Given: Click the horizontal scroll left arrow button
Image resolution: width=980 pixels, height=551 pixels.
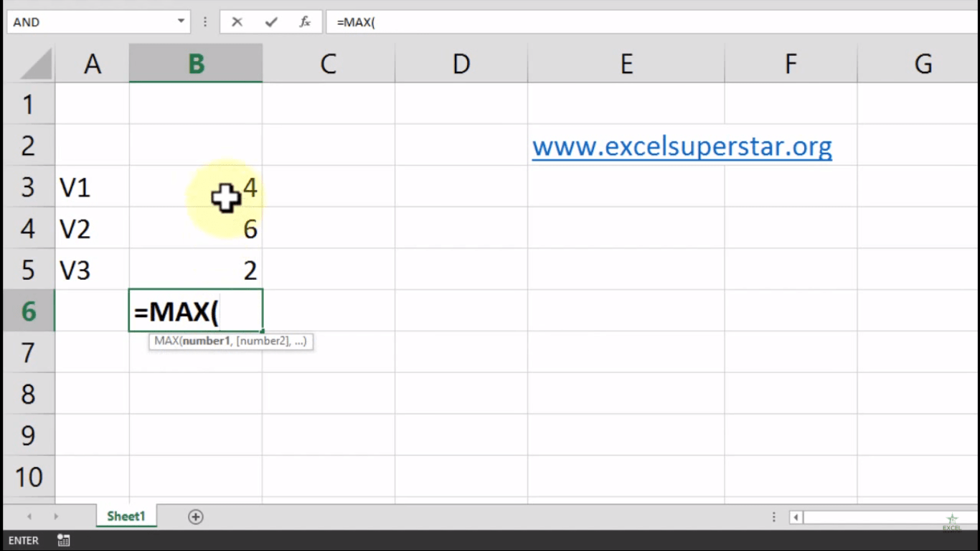Looking at the screenshot, I should tap(795, 517).
